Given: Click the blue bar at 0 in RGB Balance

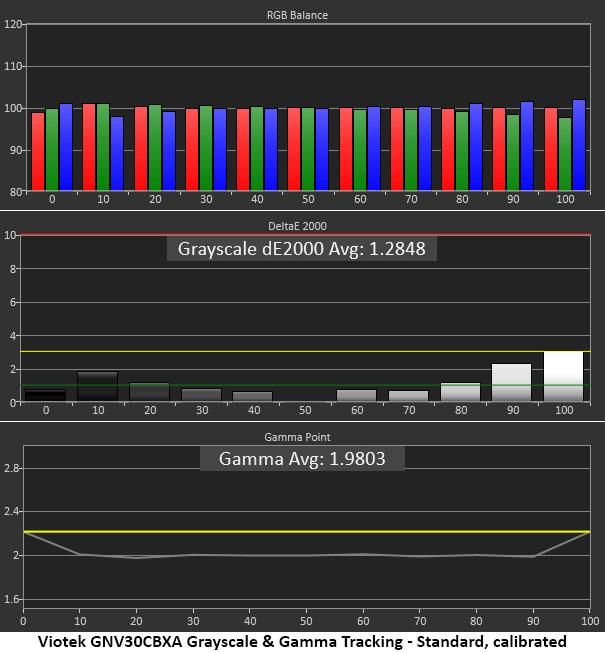Looking at the screenshot, I should tap(66, 147).
